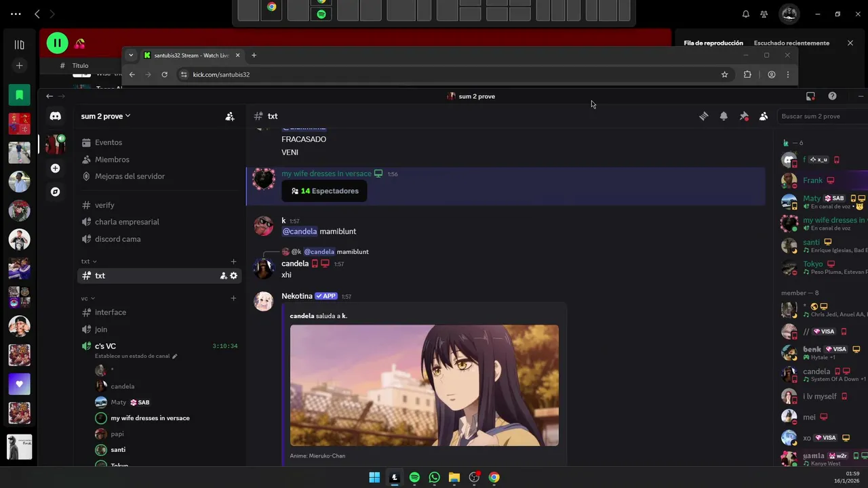Open File Explorer from the taskbar
This screenshot has width=868, height=488.
coord(454,477)
